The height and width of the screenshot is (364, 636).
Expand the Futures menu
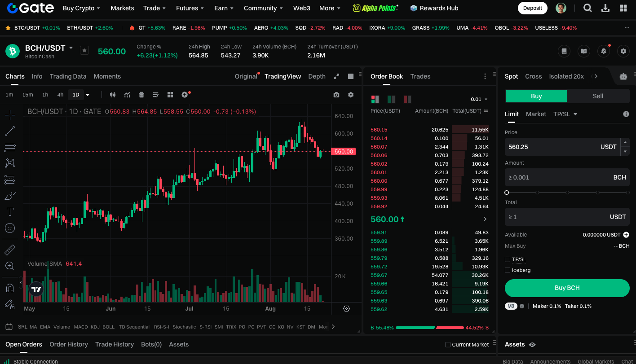coord(190,8)
